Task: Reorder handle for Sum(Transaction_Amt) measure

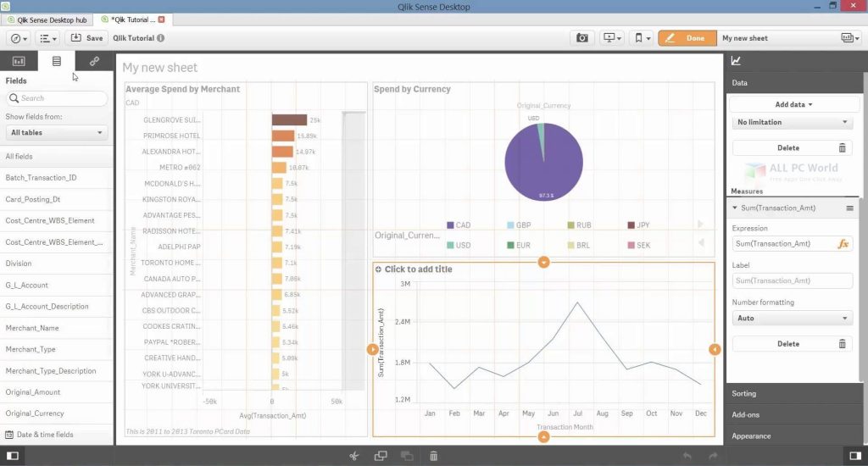Action: [849, 208]
